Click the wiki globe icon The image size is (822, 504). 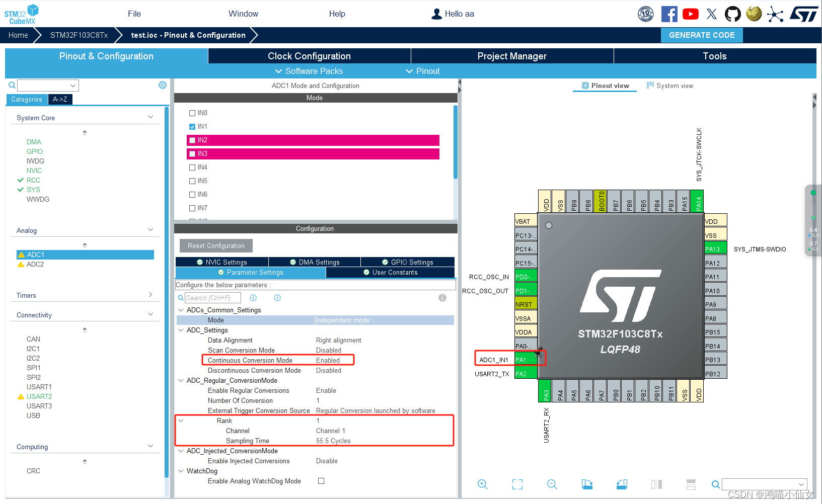click(x=754, y=14)
